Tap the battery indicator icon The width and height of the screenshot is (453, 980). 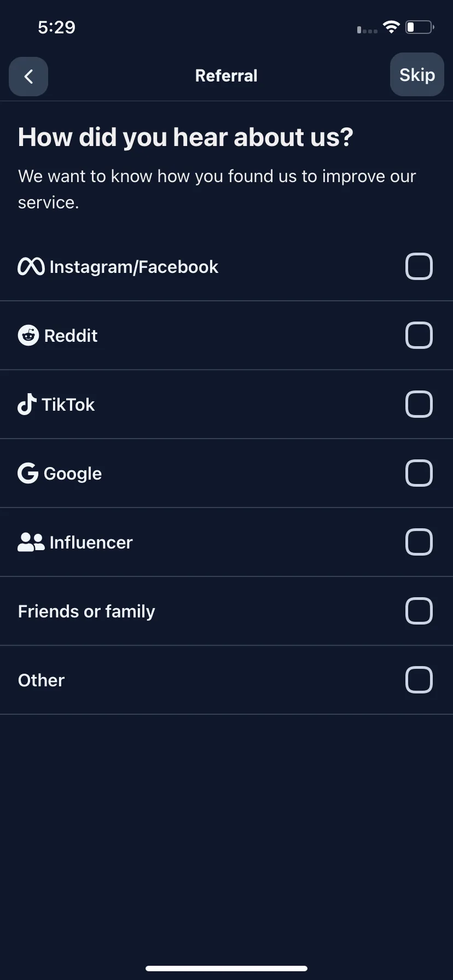420,27
